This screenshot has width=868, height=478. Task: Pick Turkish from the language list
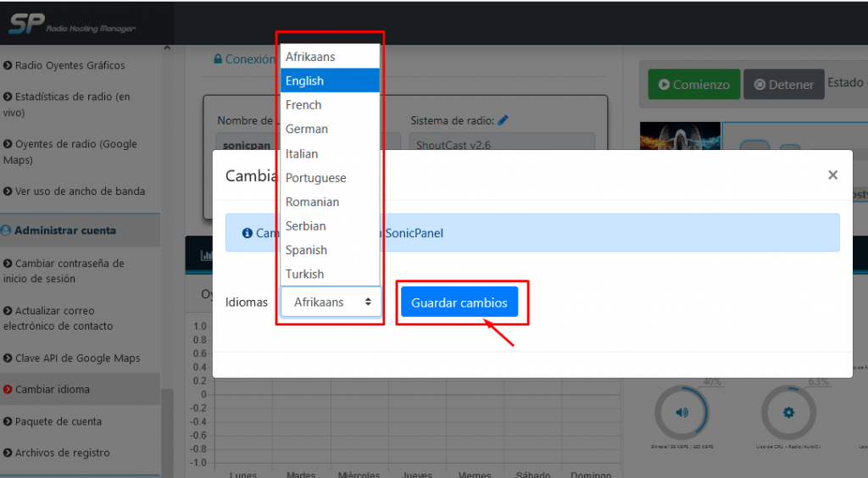[330, 274]
